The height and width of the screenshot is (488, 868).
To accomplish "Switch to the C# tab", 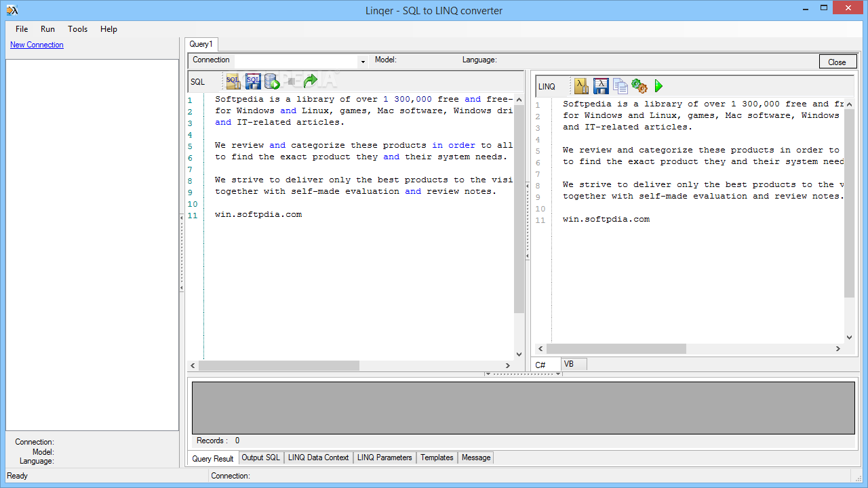I will coord(546,365).
